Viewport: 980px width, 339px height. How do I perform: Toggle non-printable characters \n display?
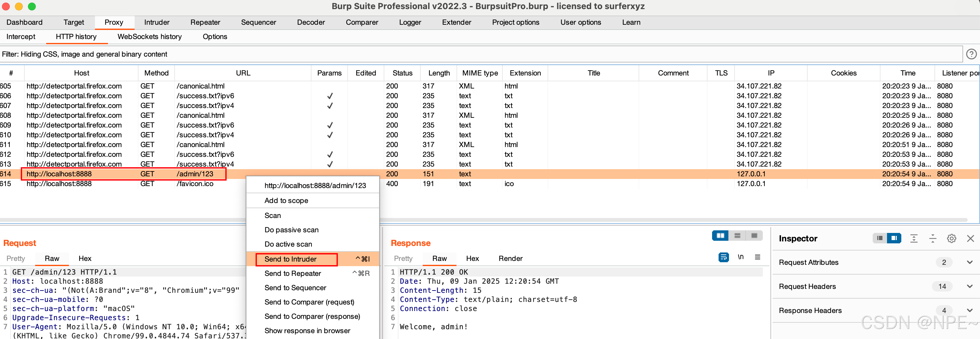(x=740, y=257)
